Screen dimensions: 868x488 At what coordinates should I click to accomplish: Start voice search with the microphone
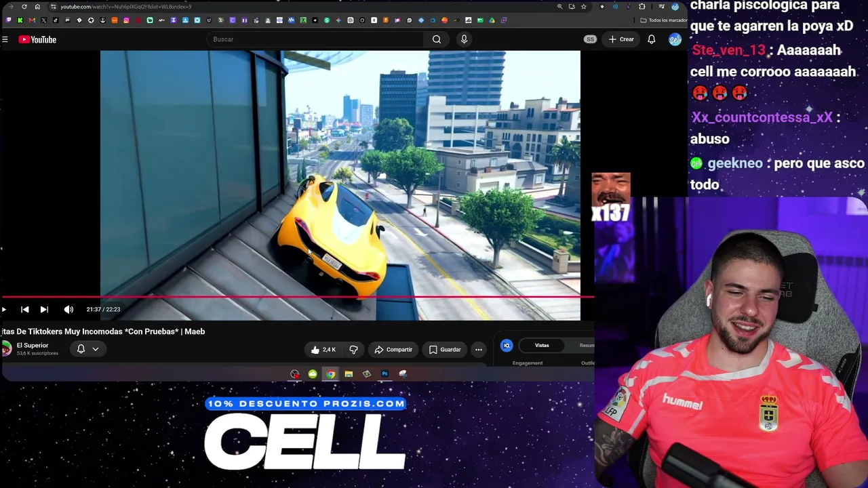point(464,39)
